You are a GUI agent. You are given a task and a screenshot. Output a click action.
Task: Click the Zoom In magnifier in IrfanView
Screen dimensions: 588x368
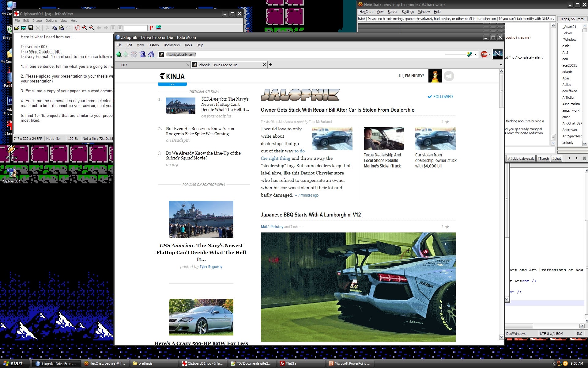pyautogui.click(x=85, y=28)
